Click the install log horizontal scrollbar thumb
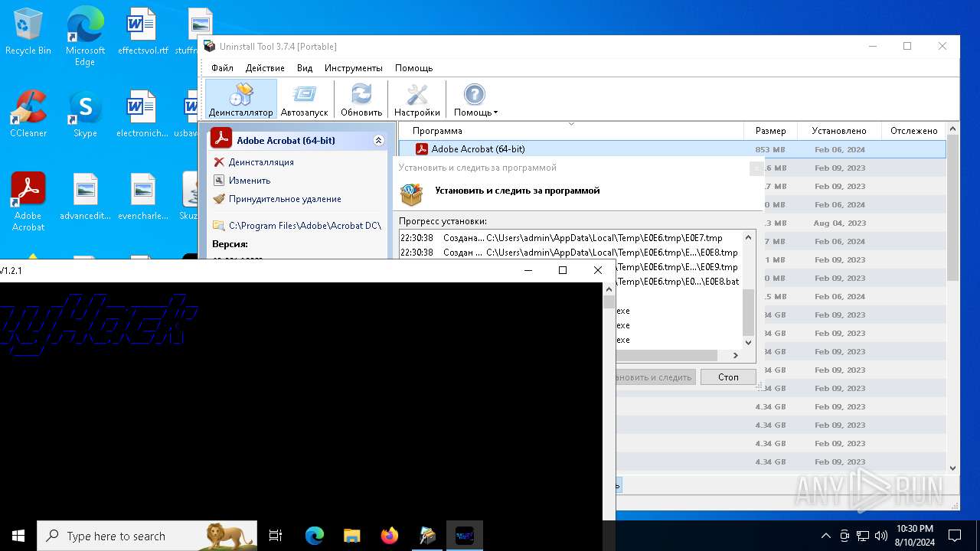 pos(666,356)
